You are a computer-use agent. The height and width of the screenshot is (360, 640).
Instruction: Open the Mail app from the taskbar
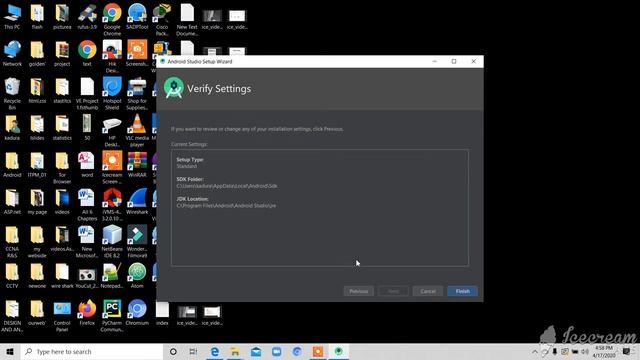256,351
